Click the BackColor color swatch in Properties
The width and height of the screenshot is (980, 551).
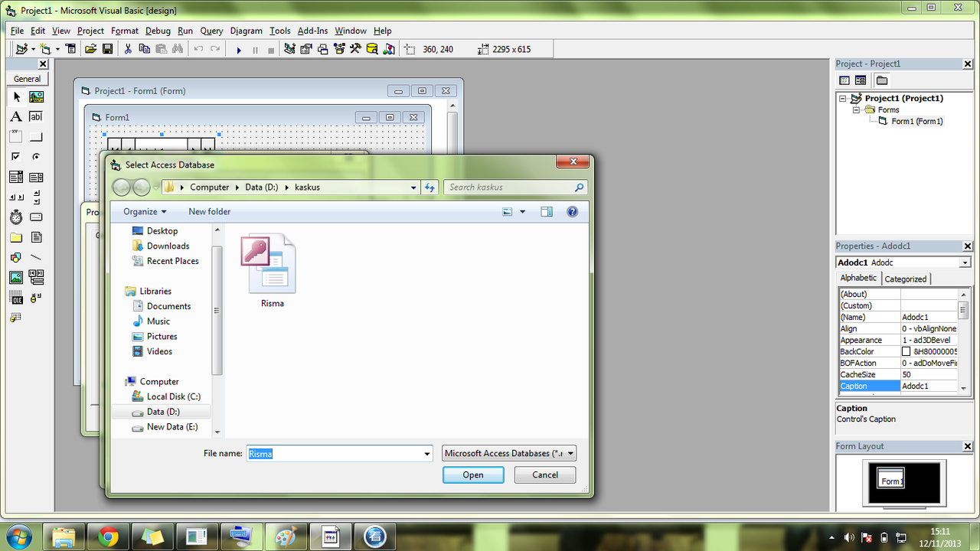[906, 352]
